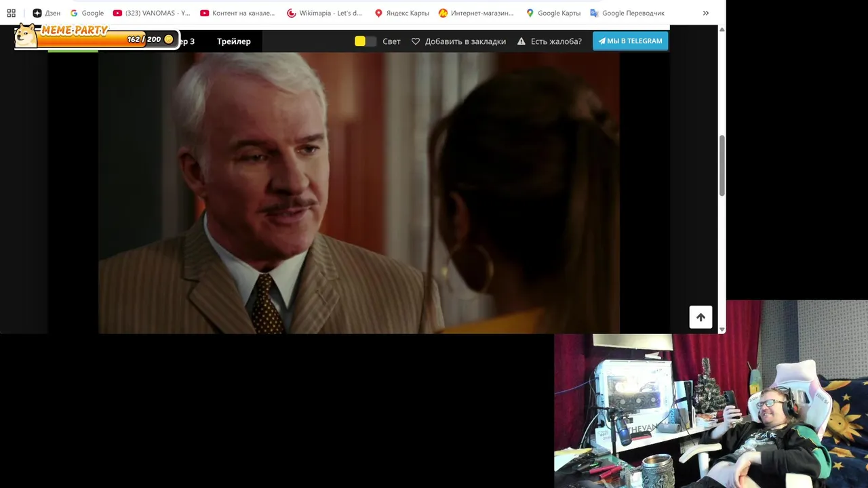
Task: Expand the bookmarks overflow chevron
Action: pos(705,13)
